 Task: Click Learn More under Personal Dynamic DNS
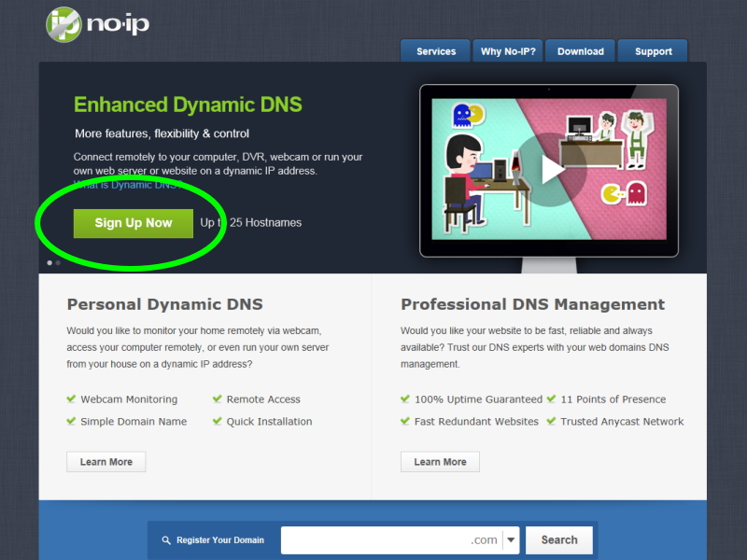pos(106,462)
